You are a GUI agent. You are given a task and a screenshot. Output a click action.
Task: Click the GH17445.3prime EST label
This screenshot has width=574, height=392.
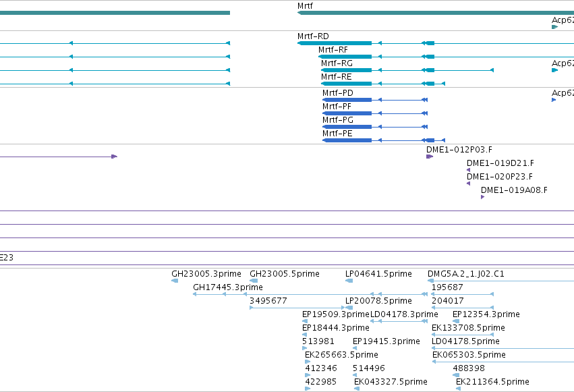tap(228, 287)
